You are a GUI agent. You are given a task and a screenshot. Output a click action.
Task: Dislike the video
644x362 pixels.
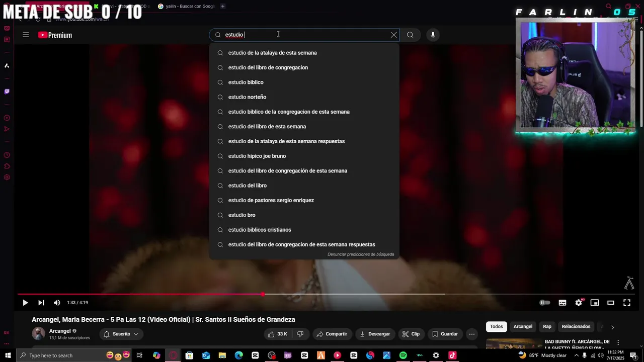[x=300, y=334]
